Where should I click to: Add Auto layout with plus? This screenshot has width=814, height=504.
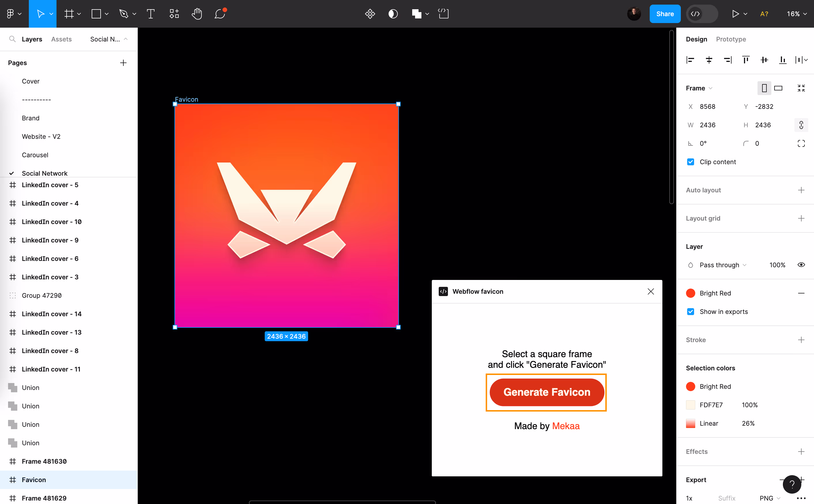pyautogui.click(x=801, y=190)
